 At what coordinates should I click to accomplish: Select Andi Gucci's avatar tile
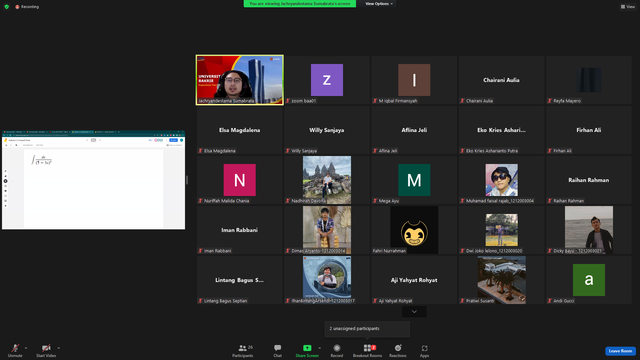tap(589, 280)
